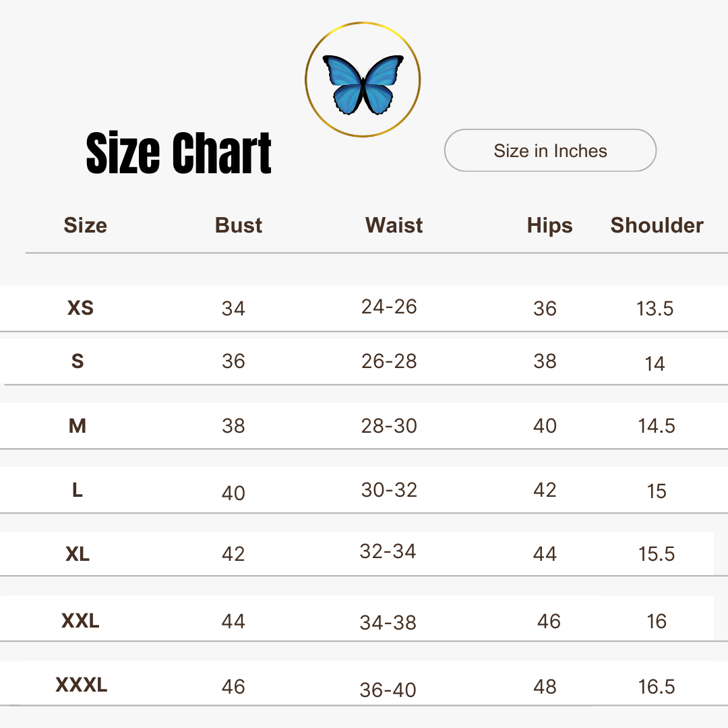This screenshot has width=728, height=728.
Task: Select the 34-38 waist range
Action: click(388, 622)
